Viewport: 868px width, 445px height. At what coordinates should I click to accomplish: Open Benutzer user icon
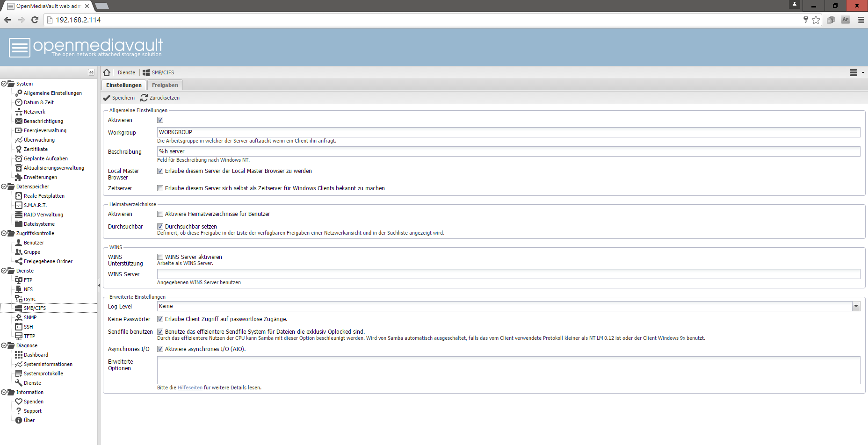pos(19,243)
